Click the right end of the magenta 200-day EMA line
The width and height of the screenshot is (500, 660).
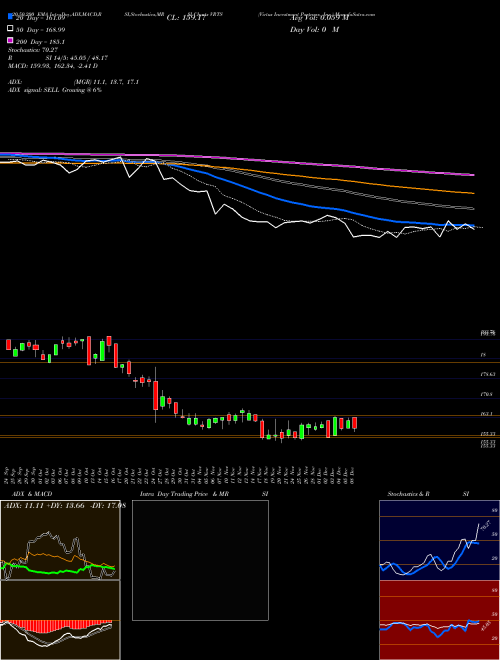473,174
